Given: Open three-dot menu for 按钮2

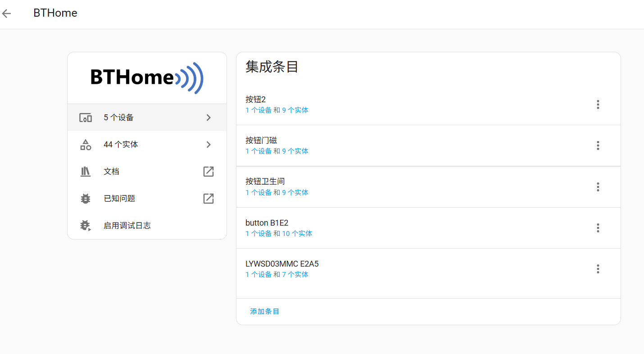Looking at the screenshot, I should pyautogui.click(x=598, y=104).
